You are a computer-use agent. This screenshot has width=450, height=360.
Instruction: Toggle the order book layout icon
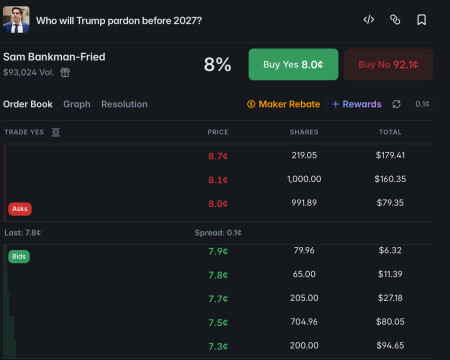(56, 132)
